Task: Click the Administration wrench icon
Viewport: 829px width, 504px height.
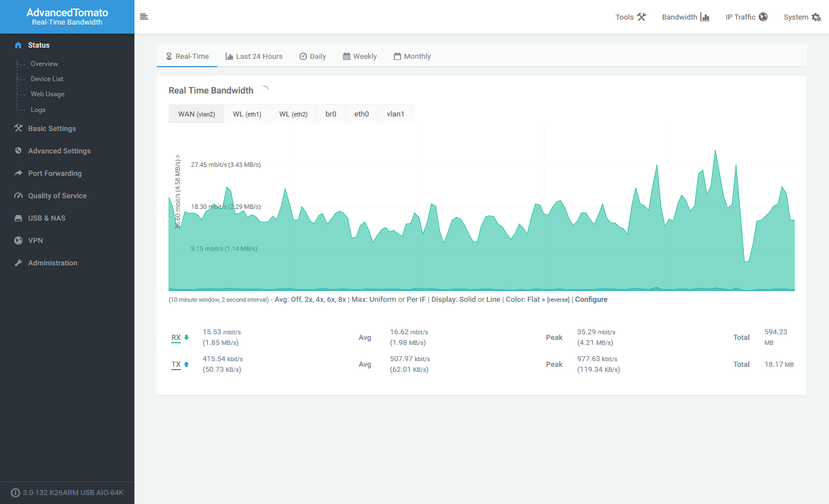Action: click(18, 263)
